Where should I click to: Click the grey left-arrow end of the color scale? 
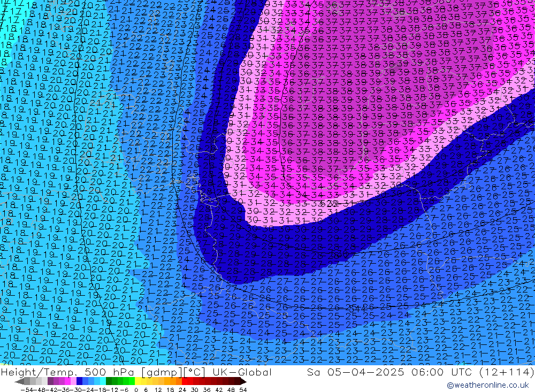pos(19,382)
